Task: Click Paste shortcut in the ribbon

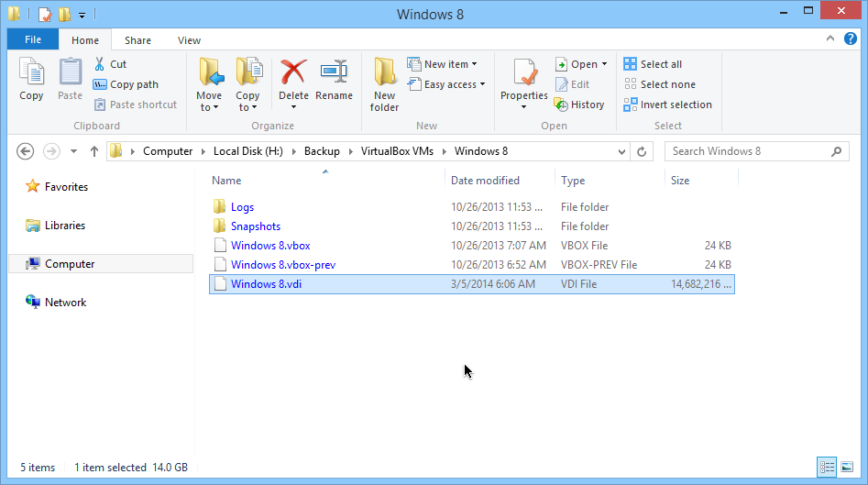Action: 136,105
